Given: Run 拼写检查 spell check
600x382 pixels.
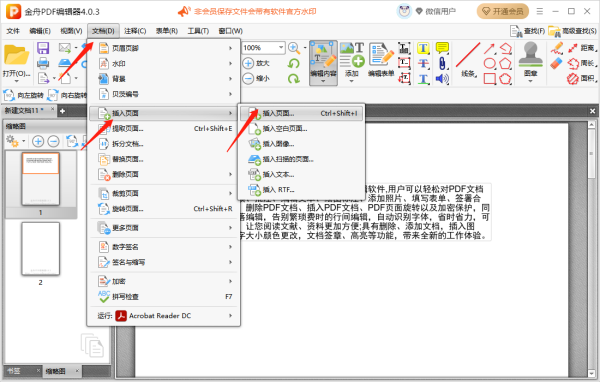Looking at the screenshot, I should click(x=165, y=297).
